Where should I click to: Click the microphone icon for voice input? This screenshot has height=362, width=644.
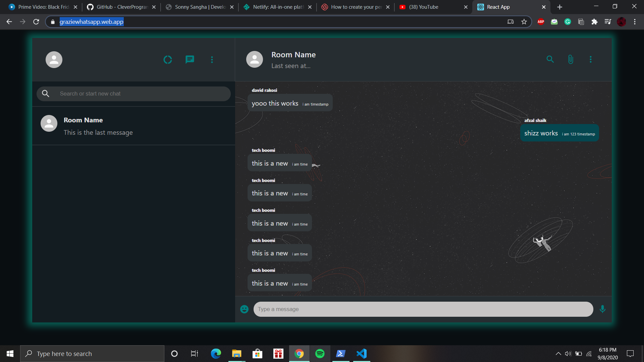pos(602,309)
